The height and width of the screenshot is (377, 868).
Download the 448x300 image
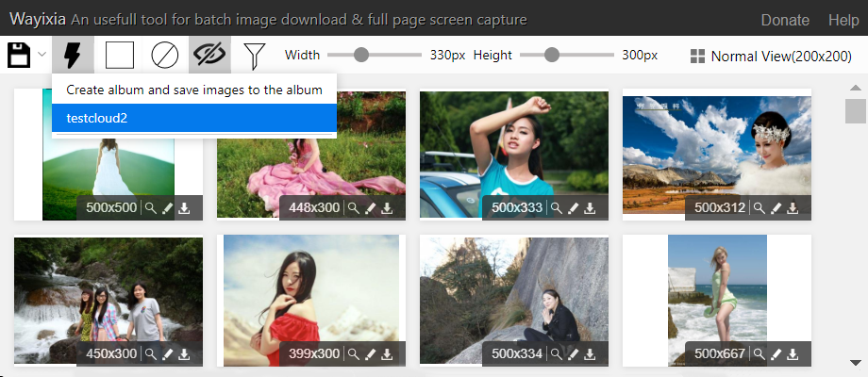coord(388,208)
